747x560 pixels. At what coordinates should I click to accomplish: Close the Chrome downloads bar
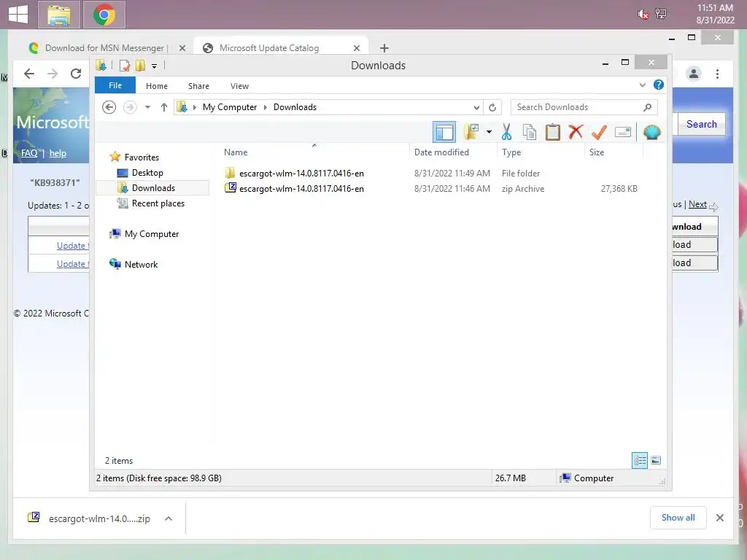720,518
